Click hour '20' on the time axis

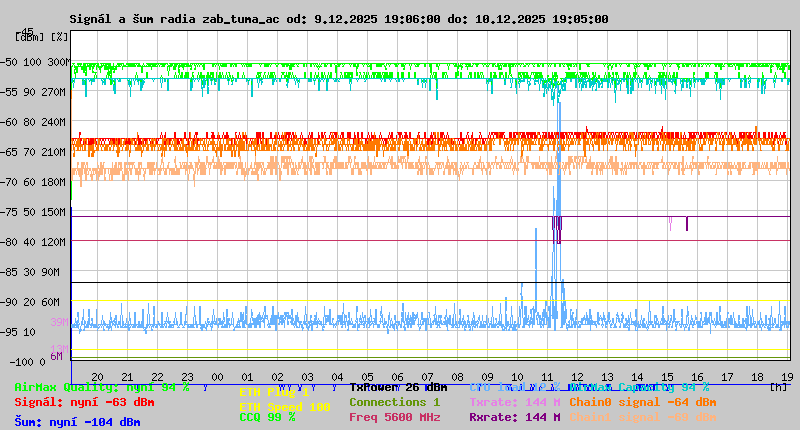(x=97, y=377)
